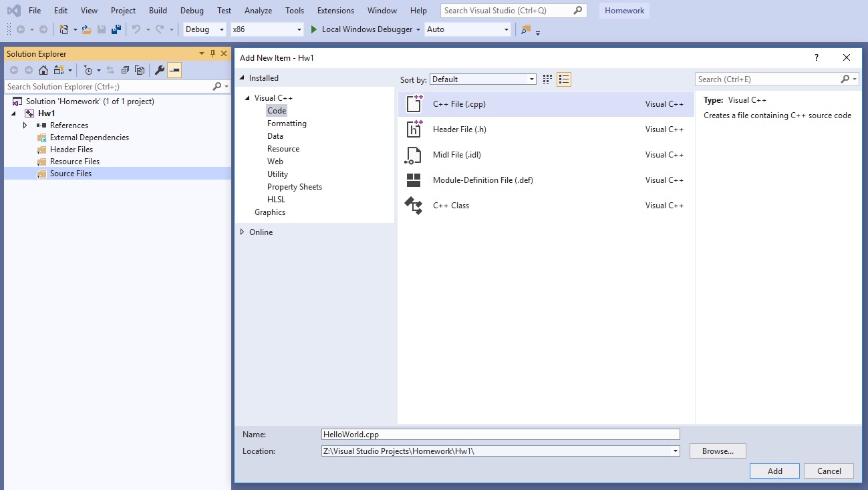
Task: Click the dialog Help question mark
Action: [817, 58]
